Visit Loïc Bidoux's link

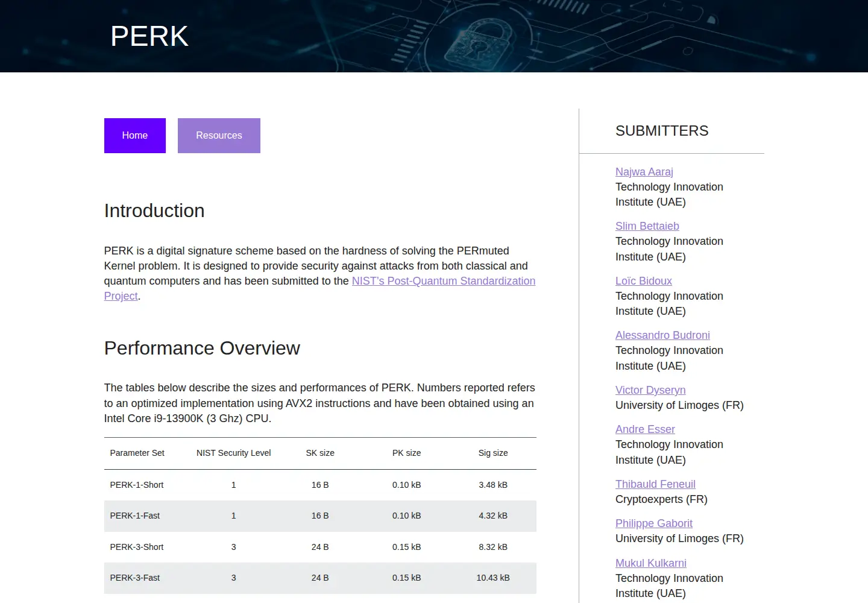point(643,281)
